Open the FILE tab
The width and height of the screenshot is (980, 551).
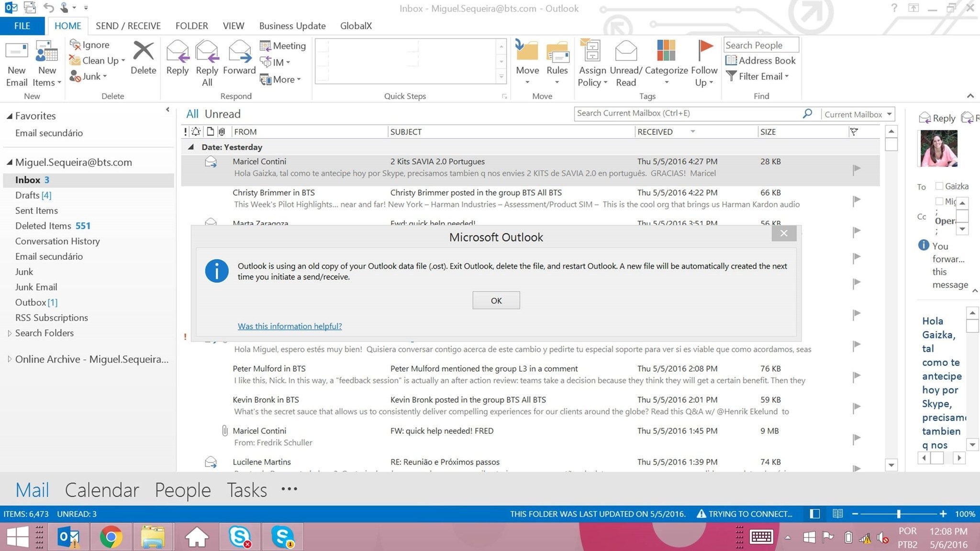pyautogui.click(x=22, y=26)
